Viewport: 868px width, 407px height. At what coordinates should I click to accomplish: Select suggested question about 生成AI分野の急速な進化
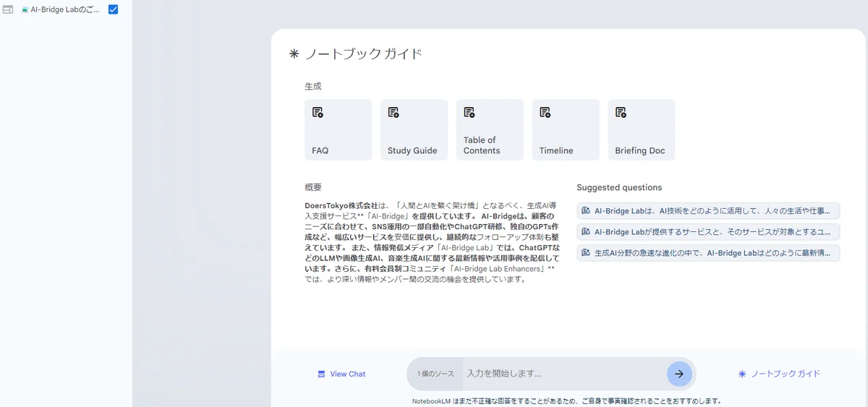pyautogui.click(x=708, y=253)
